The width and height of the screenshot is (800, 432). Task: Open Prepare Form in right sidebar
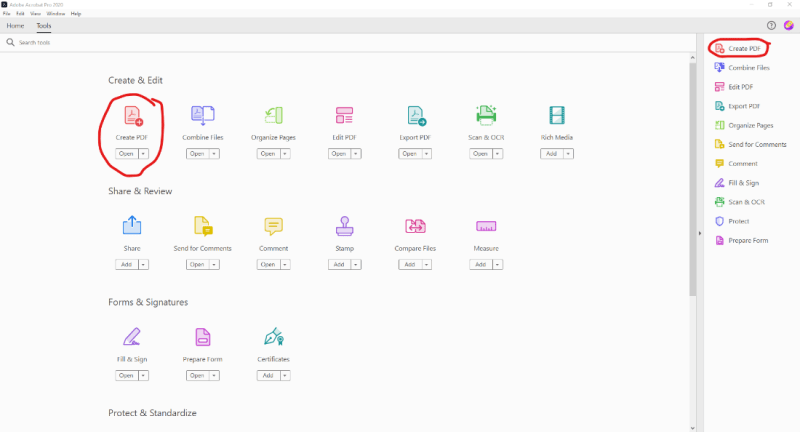[741, 240]
